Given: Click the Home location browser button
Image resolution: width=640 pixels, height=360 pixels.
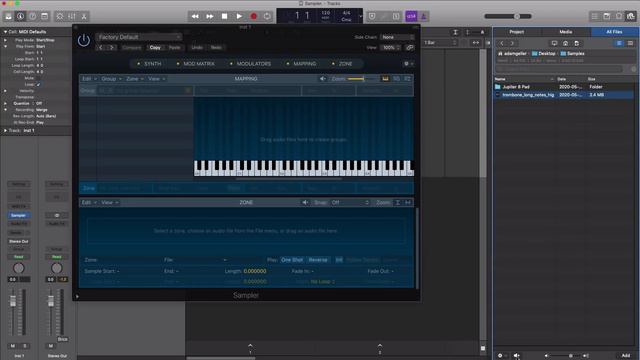Looking at the screenshot, I should coord(565,43).
